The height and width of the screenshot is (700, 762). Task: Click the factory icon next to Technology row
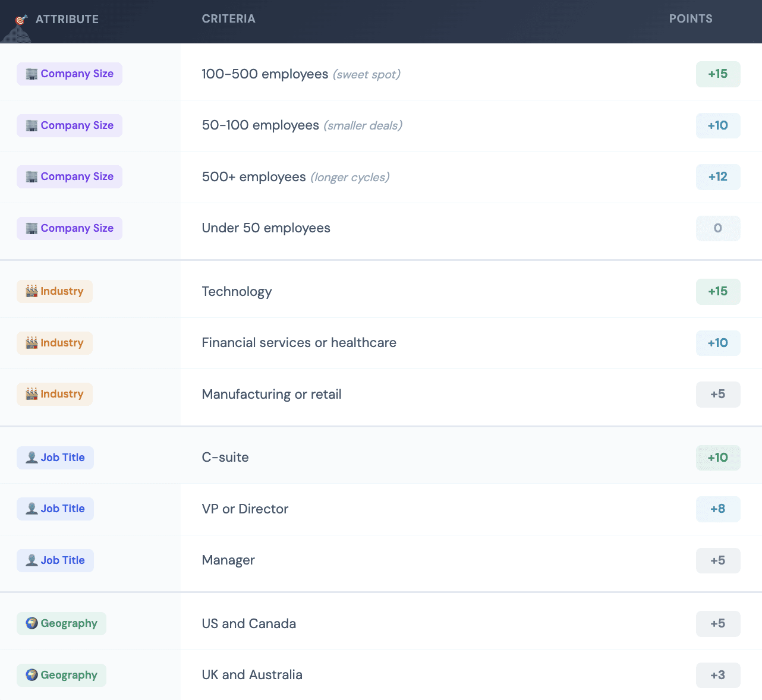32,291
